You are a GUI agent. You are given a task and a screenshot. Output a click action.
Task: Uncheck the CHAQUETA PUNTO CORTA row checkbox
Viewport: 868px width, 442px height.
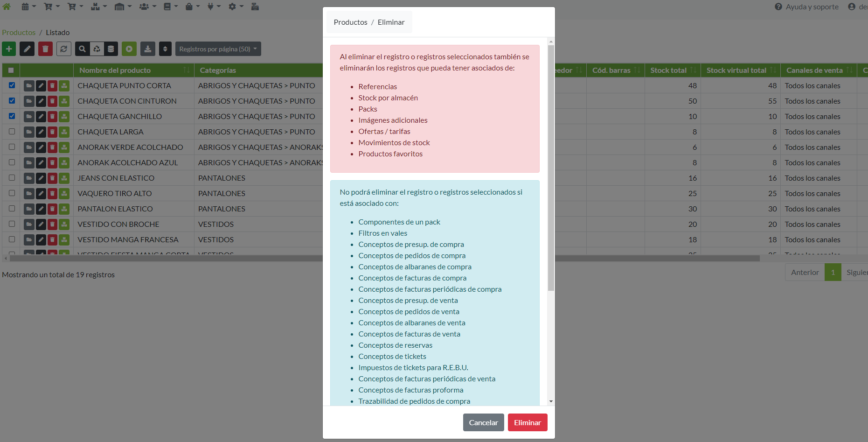pyautogui.click(x=12, y=85)
